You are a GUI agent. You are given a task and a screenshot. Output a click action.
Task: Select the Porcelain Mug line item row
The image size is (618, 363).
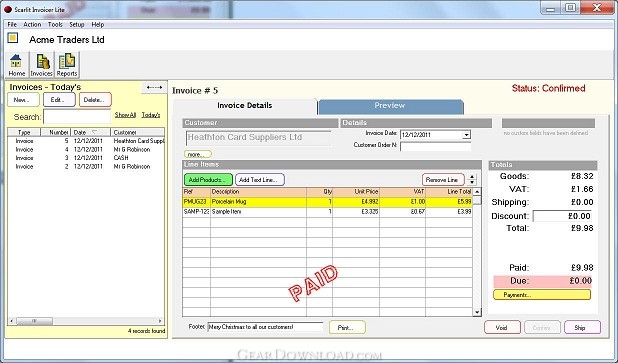point(328,202)
